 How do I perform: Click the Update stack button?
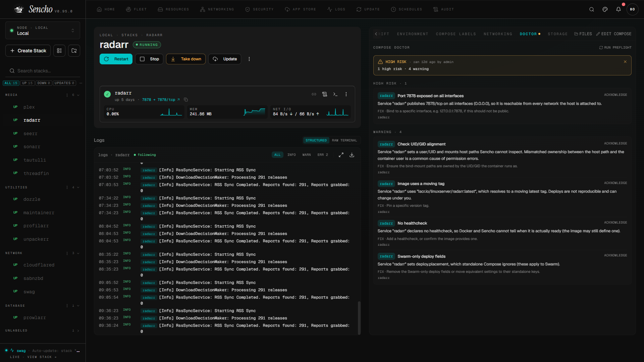[225, 59]
